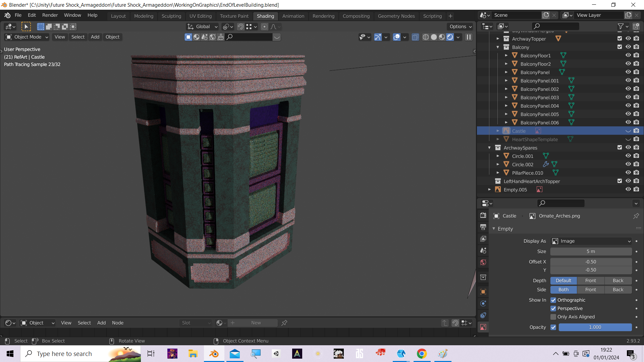This screenshot has height=362, width=644.
Task: Toggle viewport overlays display
Action: 396,37
